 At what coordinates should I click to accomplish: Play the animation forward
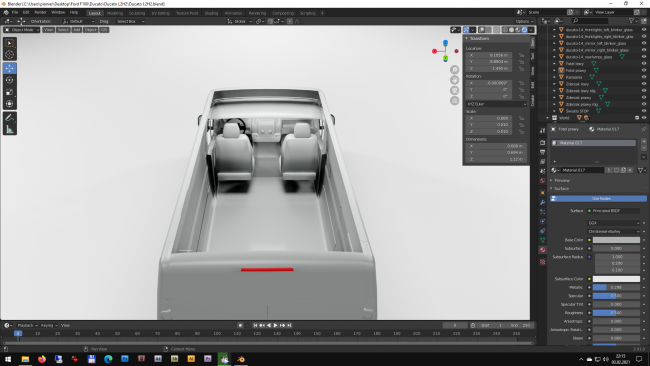(275, 325)
